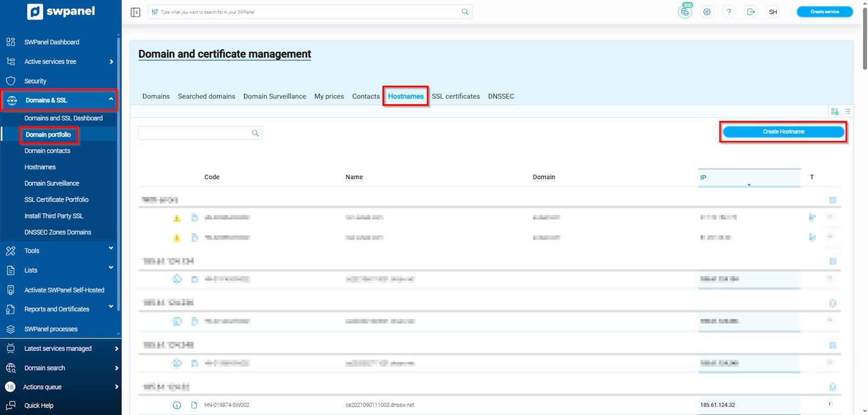The image size is (868, 415).
Task: Expand Reports and Certificates menu arrow
Action: [x=111, y=307]
